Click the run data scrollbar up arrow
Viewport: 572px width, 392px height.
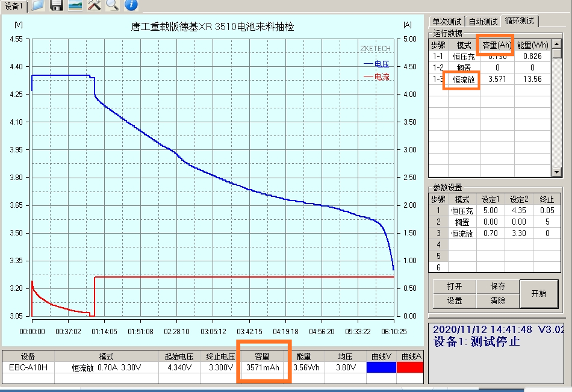coord(557,44)
